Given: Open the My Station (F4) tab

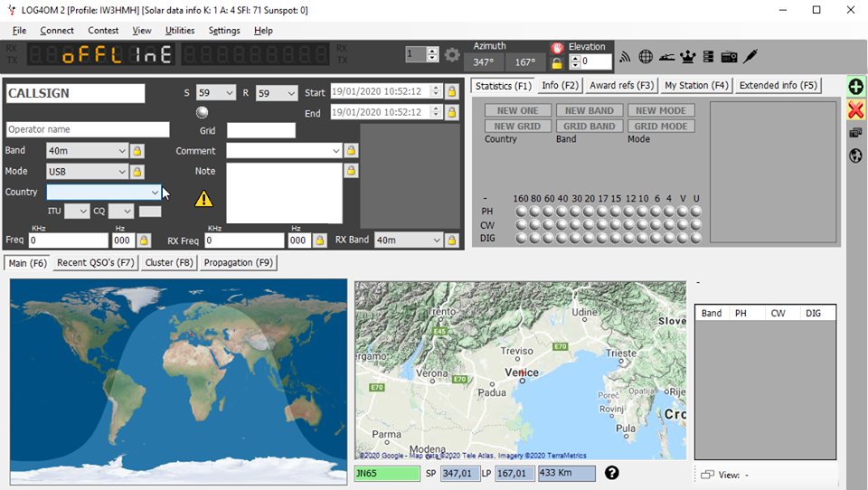Looking at the screenshot, I should click(696, 85).
